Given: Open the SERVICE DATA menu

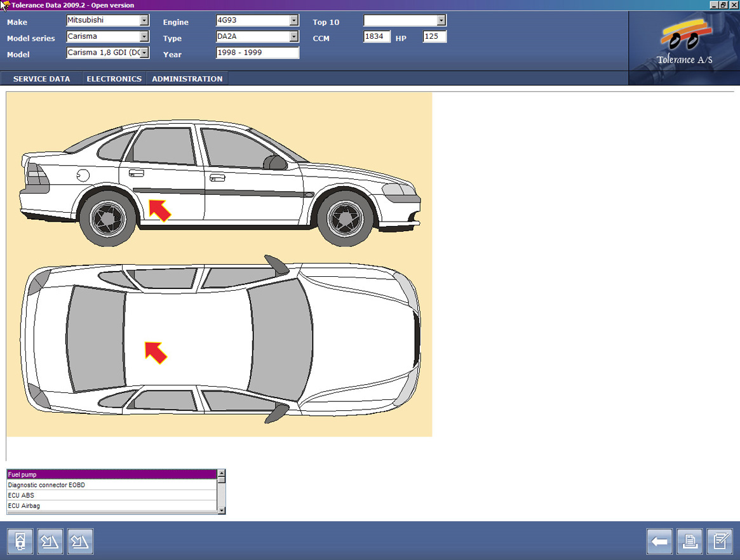Looking at the screenshot, I should click(41, 79).
